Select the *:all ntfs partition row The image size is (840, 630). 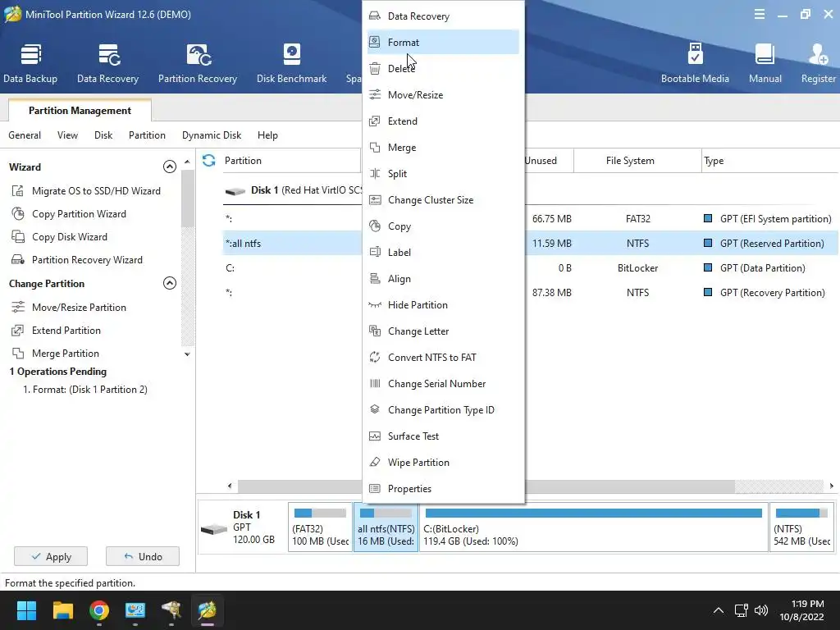(531, 243)
